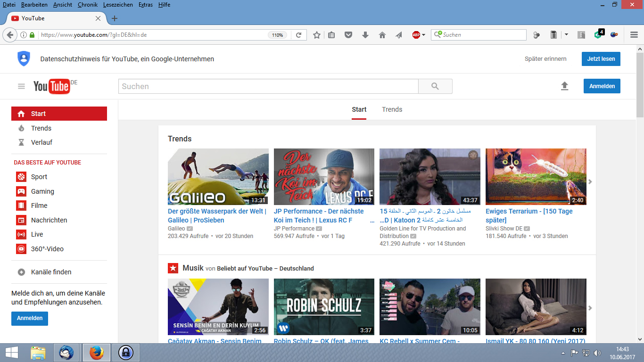This screenshot has height=362, width=644.
Task: Click the Jetzt lesen button
Action: [601, 59]
